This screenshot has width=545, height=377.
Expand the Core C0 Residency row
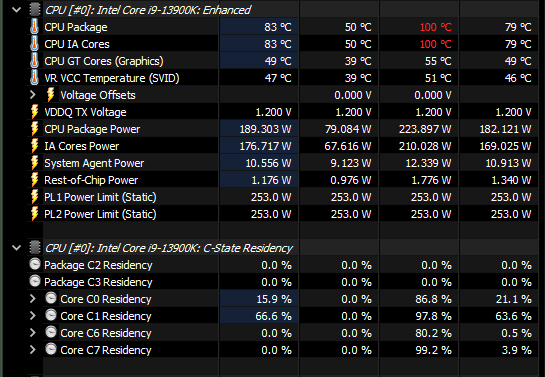(33, 298)
